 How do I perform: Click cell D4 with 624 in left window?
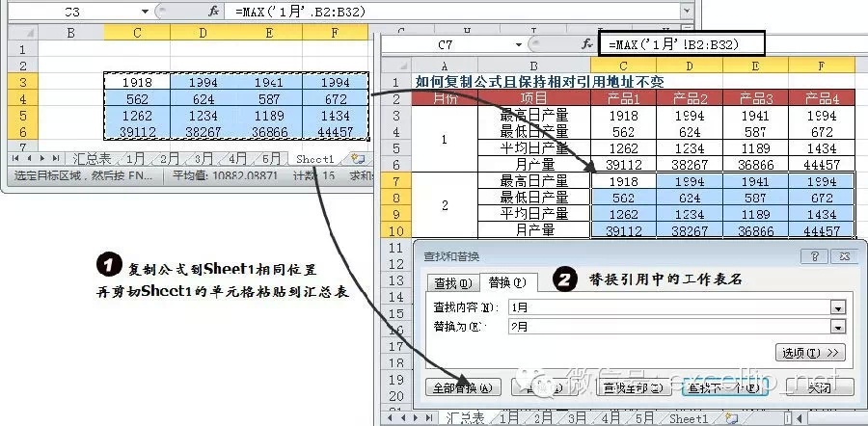pos(203,99)
